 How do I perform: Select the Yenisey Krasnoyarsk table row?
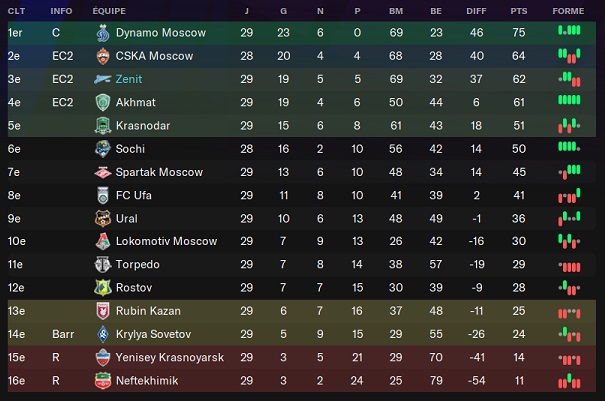click(x=300, y=357)
